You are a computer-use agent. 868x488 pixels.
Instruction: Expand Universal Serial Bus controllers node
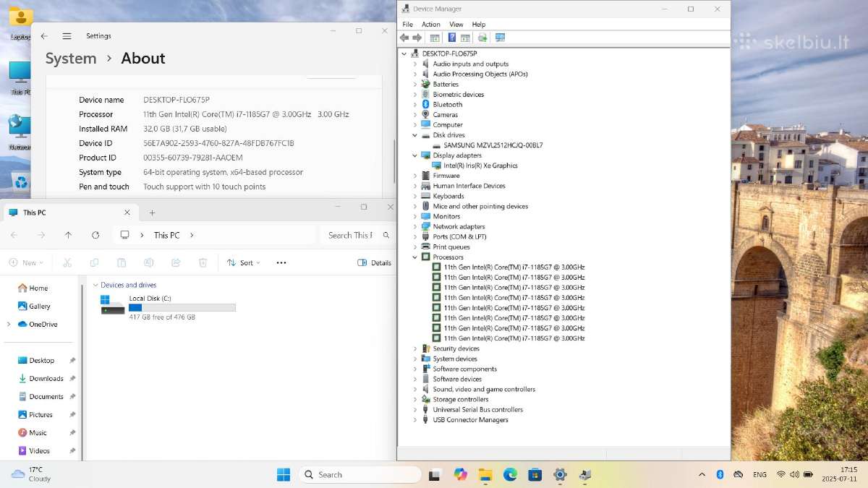click(x=415, y=409)
